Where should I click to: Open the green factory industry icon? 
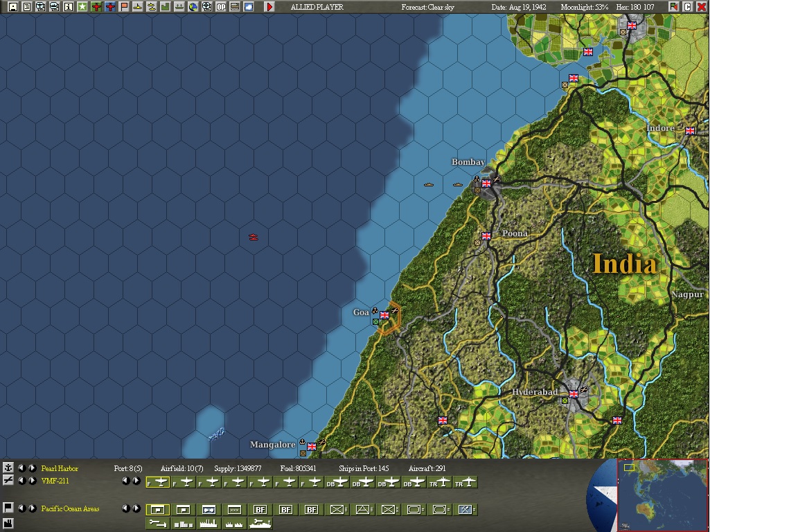(x=165, y=7)
